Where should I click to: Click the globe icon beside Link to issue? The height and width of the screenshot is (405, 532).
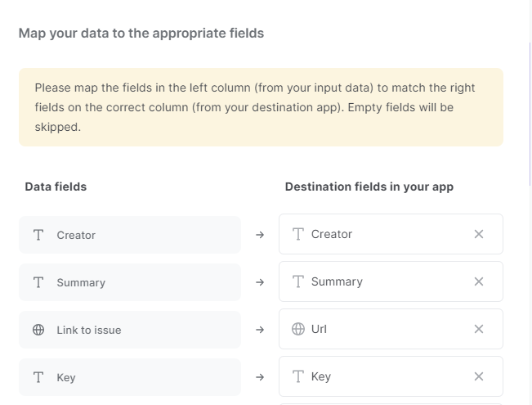tap(38, 330)
